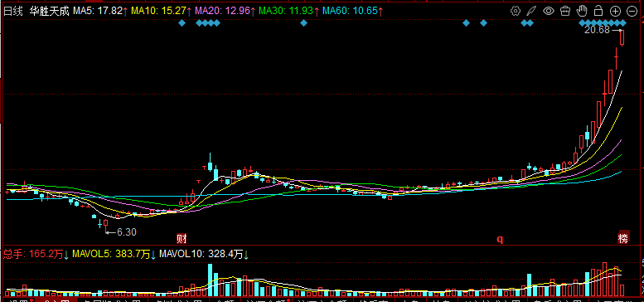
Task: Toggle the eye visibility icon
Action: click(x=549, y=11)
